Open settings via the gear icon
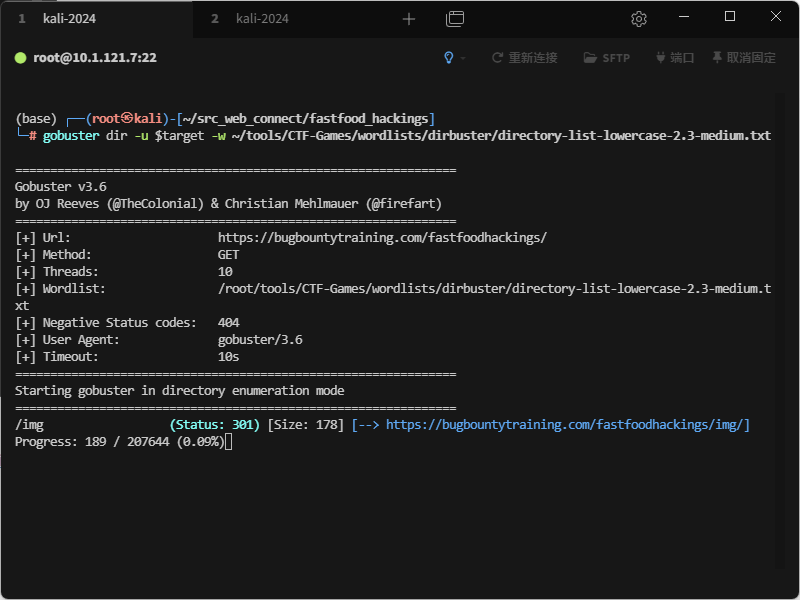Image resolution: width=800 pixels, height=600 pixels. [x=639, y=19]
